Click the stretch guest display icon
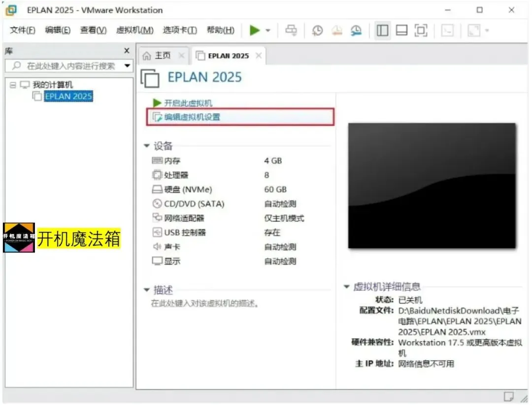532x405 pixels. point(474,31)
